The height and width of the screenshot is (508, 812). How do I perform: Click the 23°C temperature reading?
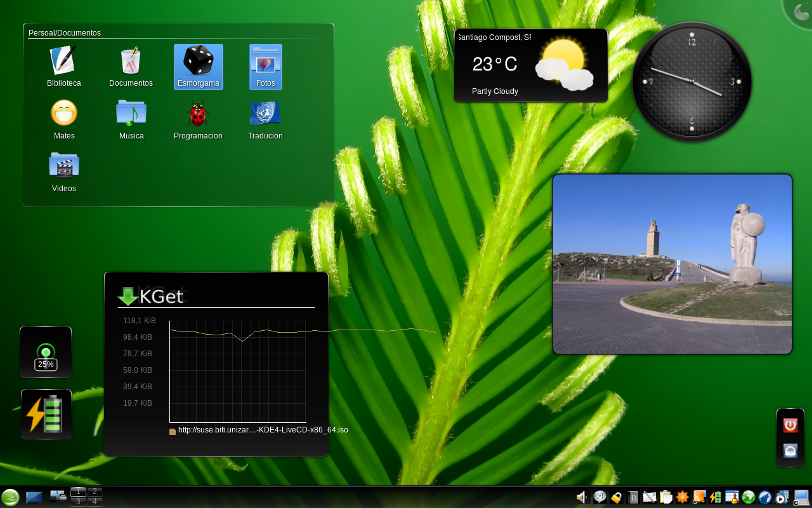point(495,64)
